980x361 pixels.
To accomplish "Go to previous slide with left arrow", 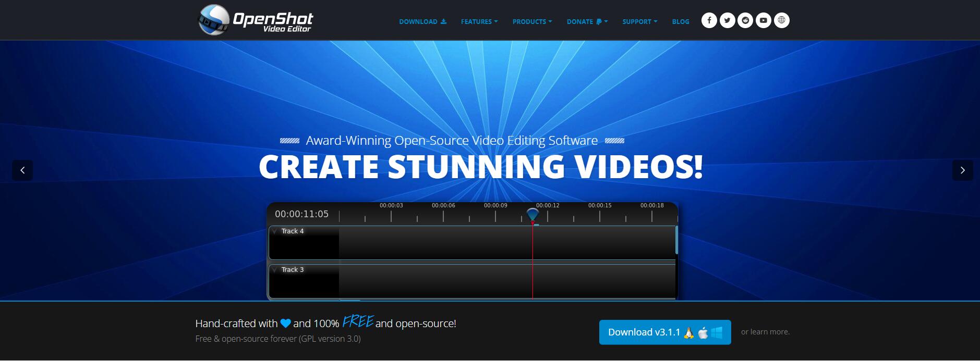I will tap(22, 170).
